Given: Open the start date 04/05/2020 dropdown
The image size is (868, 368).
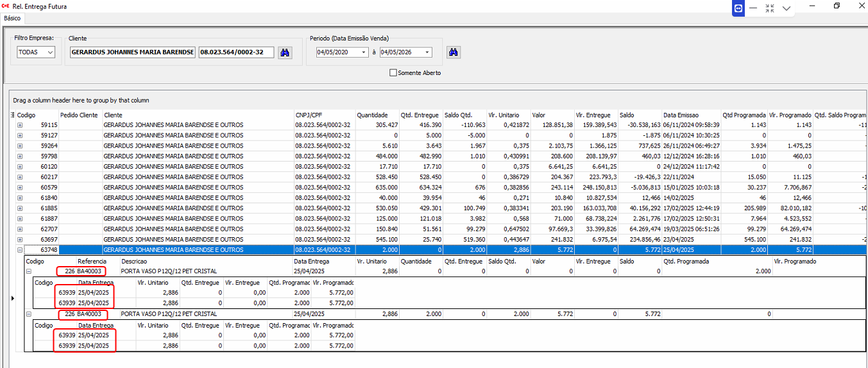Looking at the screenshot, I should [x=364, y=53].
